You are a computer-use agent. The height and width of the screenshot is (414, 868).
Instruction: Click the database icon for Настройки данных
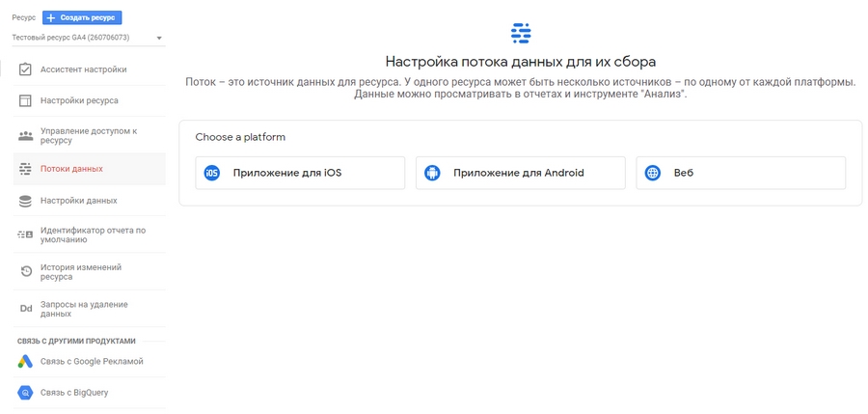tap(25, 201)
